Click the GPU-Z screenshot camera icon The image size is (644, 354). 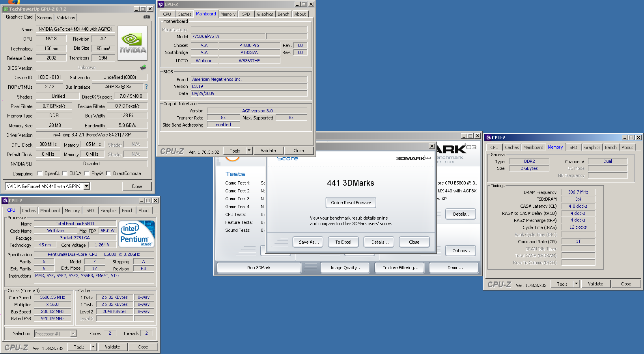point(146,17)
